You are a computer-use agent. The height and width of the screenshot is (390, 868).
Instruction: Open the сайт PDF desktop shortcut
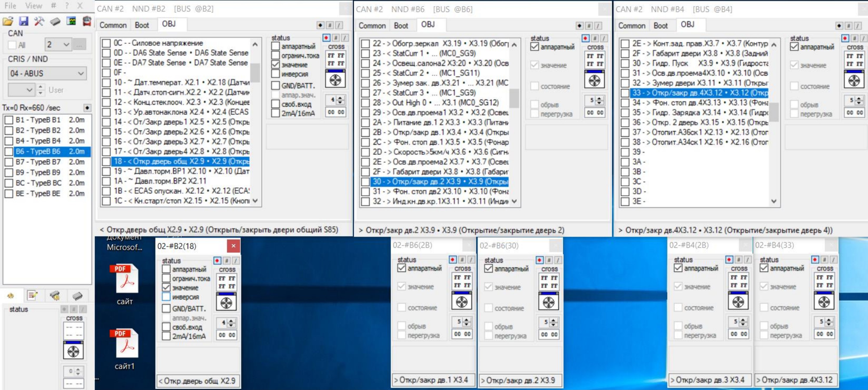point(125,283)
